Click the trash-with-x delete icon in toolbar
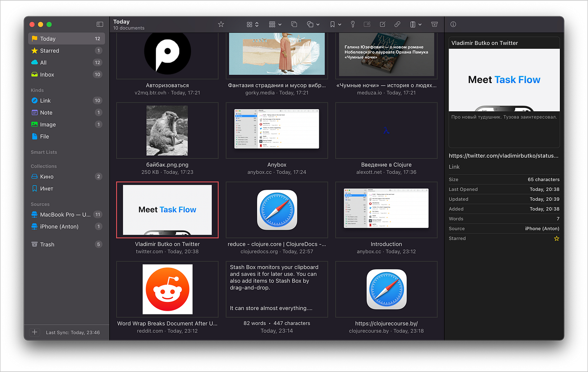 [435, 24]
